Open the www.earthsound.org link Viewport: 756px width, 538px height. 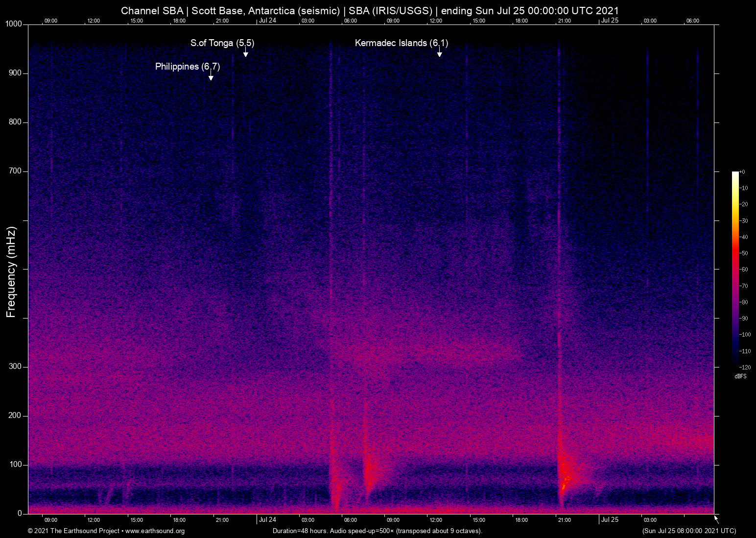pyautogui.click(x=155, y=531)
